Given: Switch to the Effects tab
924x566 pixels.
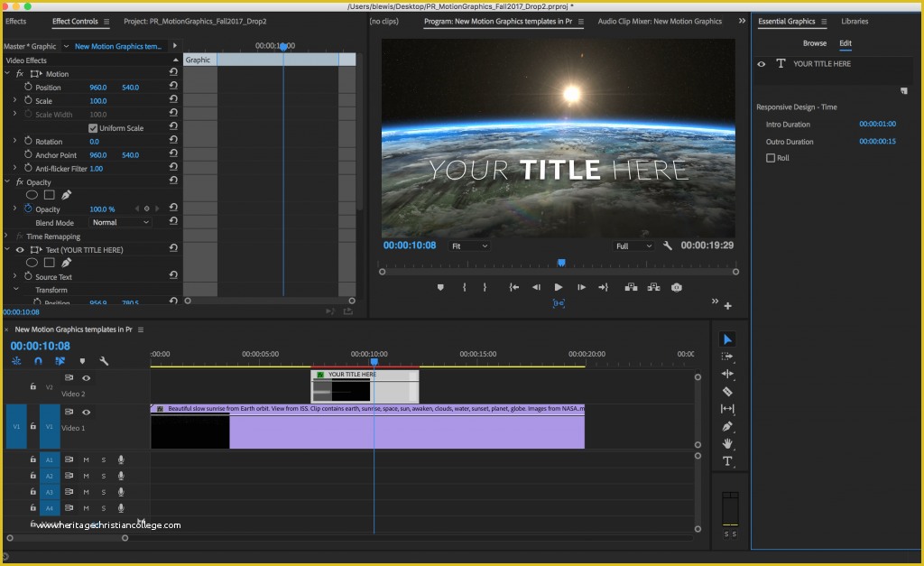Looking at the screenshot, I should click(16, 22).
